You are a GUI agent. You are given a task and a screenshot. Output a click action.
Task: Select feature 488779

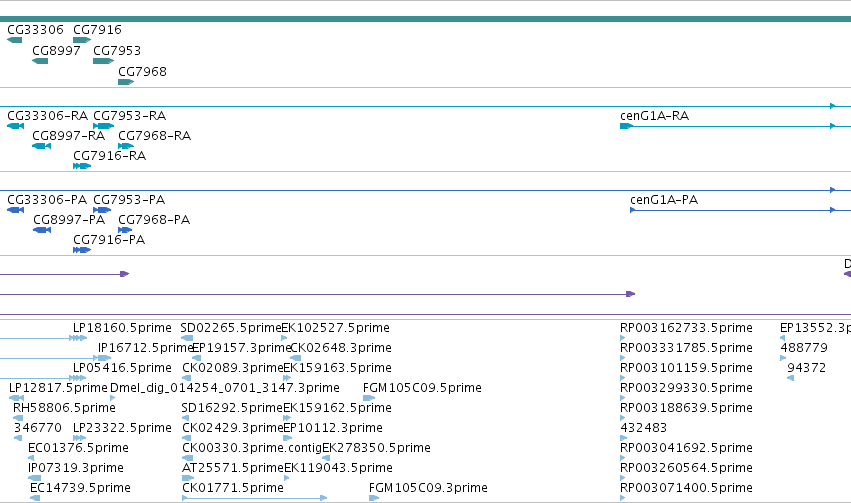tap(804, 348)
